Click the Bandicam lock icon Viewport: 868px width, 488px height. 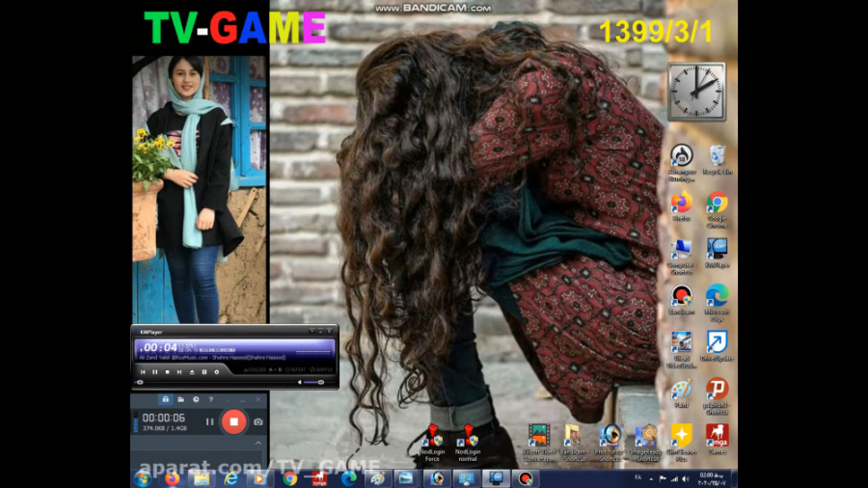166,398
